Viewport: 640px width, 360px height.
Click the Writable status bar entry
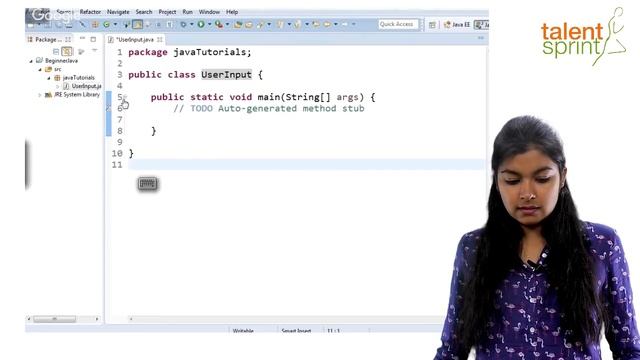243,330
